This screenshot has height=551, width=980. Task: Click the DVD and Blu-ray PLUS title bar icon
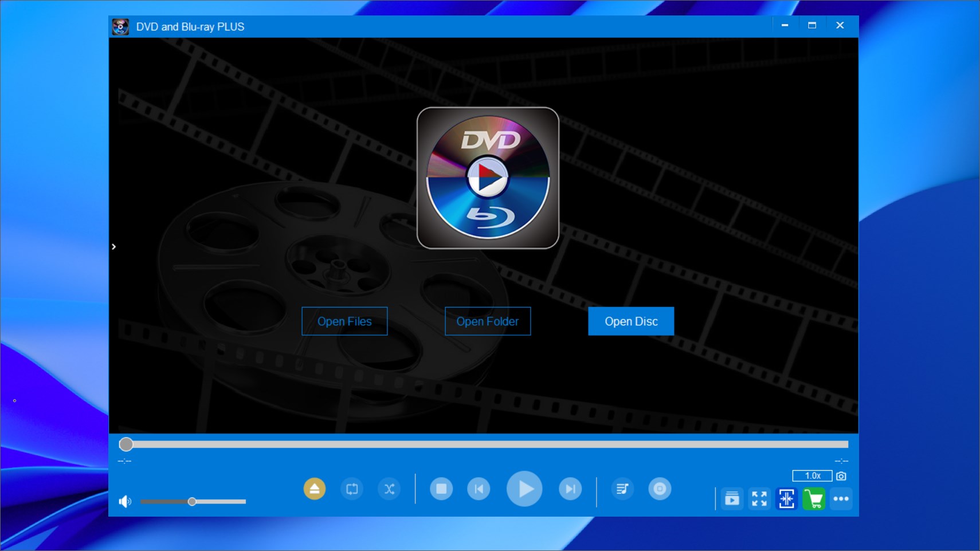(x=121, y=26)
